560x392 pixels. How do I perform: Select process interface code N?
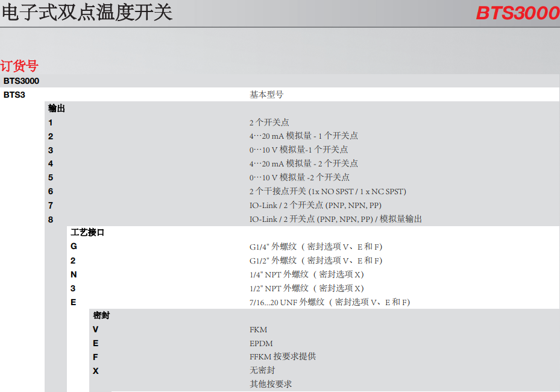click(74, 274)
